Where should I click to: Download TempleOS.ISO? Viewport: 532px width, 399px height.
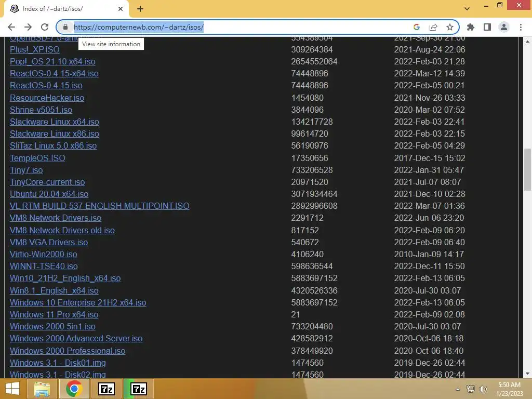[37, 158]
